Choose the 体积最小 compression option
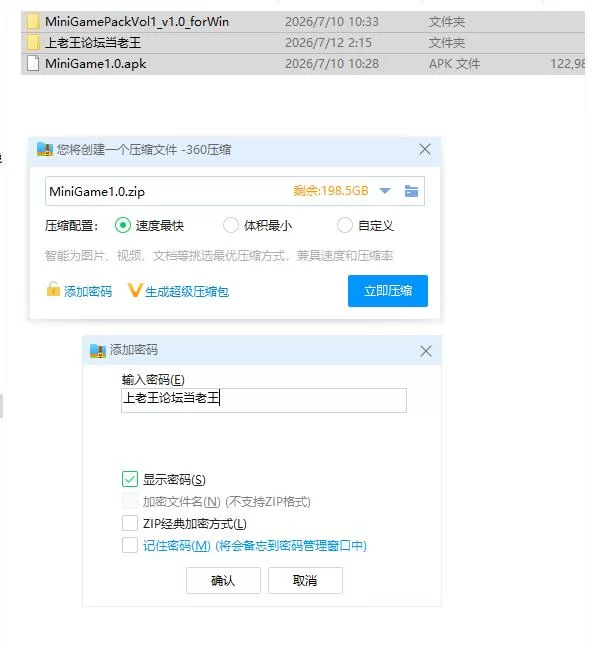 [x=231, y=226]
